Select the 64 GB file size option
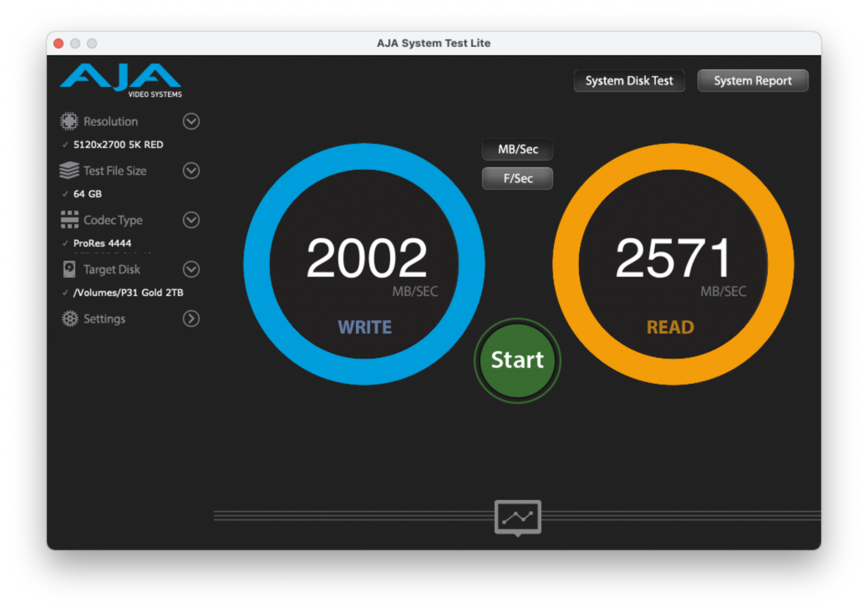 [x=87, y=194]
